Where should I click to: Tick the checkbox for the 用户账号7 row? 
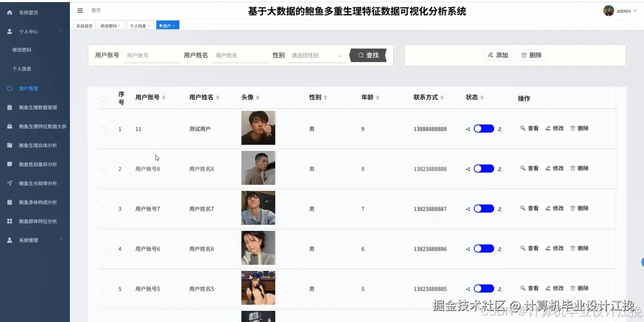(104, 209)
